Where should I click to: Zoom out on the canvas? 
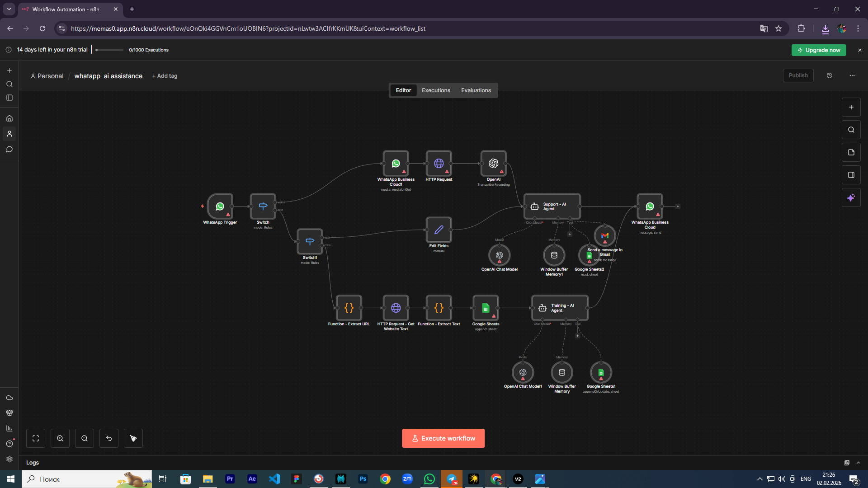85,438
